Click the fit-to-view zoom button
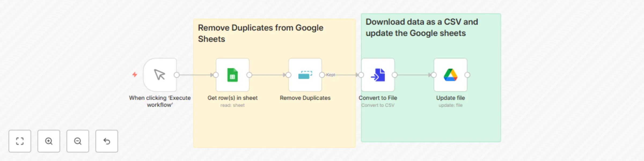The height and width of the screenshot is (161, 644). click(x=20, y=141)
